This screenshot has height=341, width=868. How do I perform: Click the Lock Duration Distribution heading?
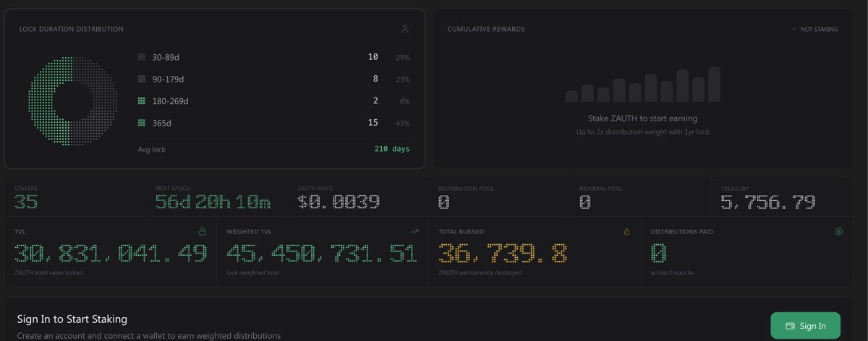72,30
